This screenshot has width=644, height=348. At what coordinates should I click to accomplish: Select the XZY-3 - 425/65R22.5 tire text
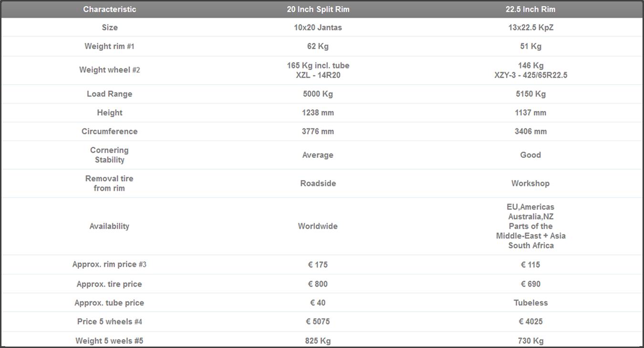coord(530,75)
